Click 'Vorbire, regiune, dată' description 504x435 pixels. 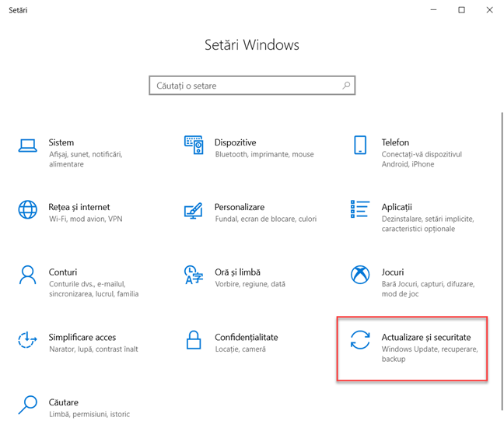250,284
